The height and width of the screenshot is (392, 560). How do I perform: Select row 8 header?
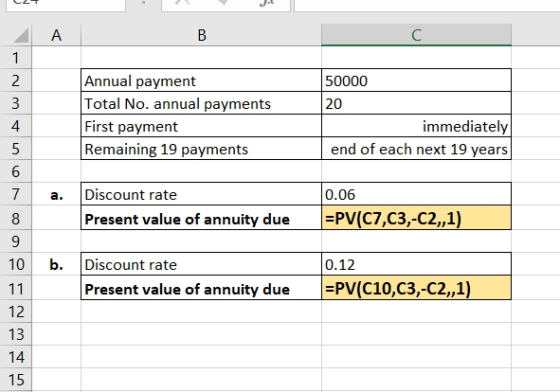click(16, 218)
